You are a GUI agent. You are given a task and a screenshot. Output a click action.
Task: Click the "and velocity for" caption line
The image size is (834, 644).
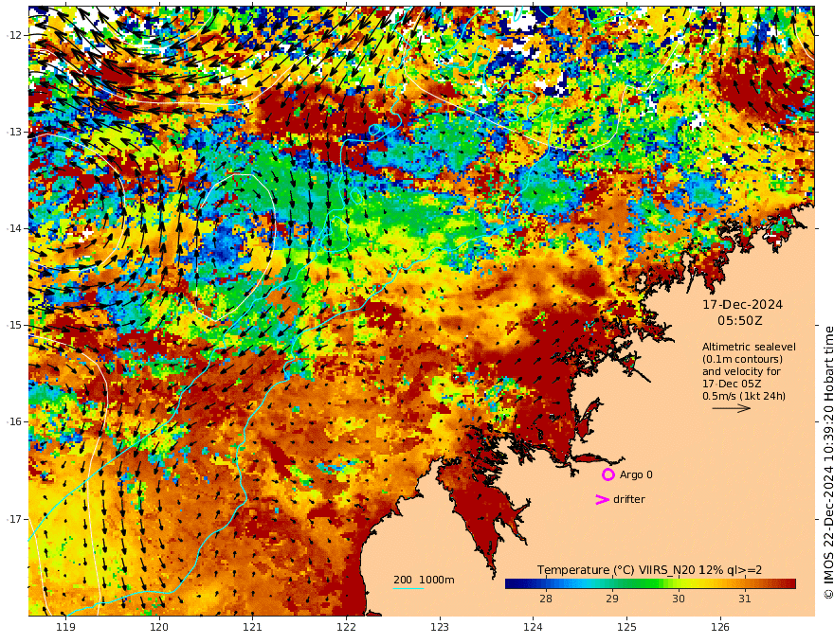[741, 371]
